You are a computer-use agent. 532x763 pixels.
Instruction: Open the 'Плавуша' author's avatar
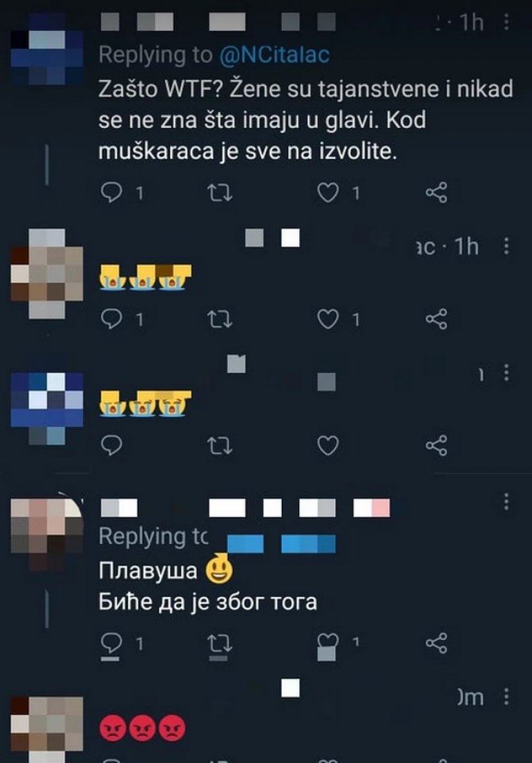click(x=47, y=534)
